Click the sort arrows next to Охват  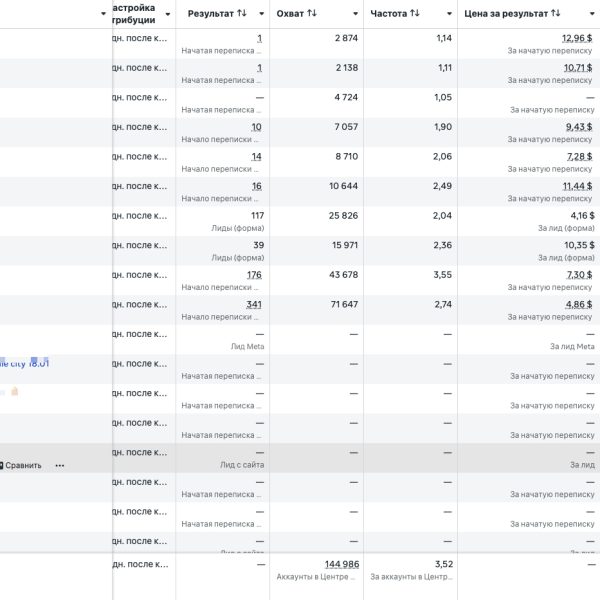[x=311, y=14]
